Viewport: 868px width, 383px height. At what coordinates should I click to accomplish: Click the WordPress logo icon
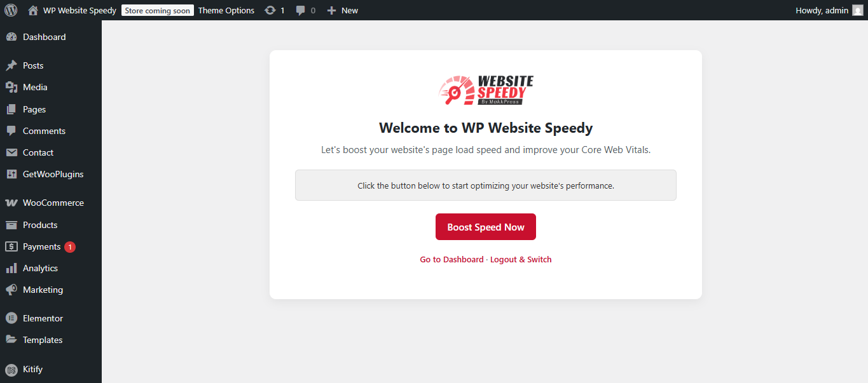tap(11, 10)
